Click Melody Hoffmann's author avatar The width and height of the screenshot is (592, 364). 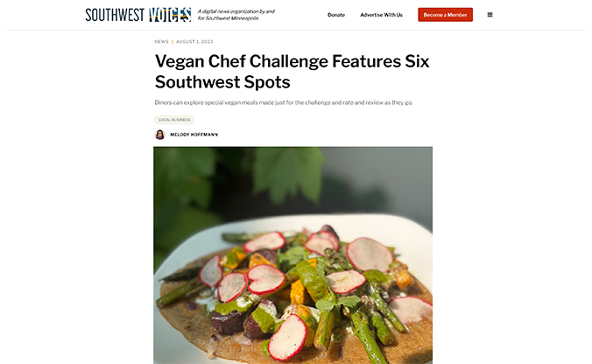coord(160,135)
